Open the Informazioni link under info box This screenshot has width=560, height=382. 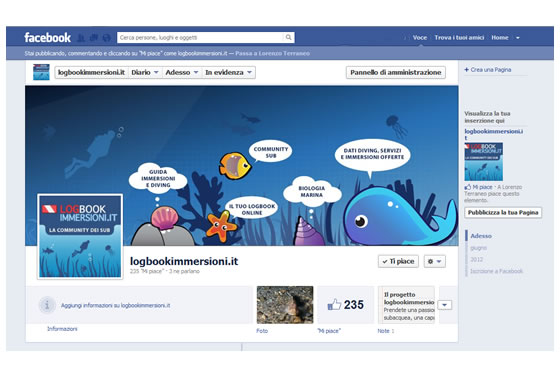(x=62, y=329)
